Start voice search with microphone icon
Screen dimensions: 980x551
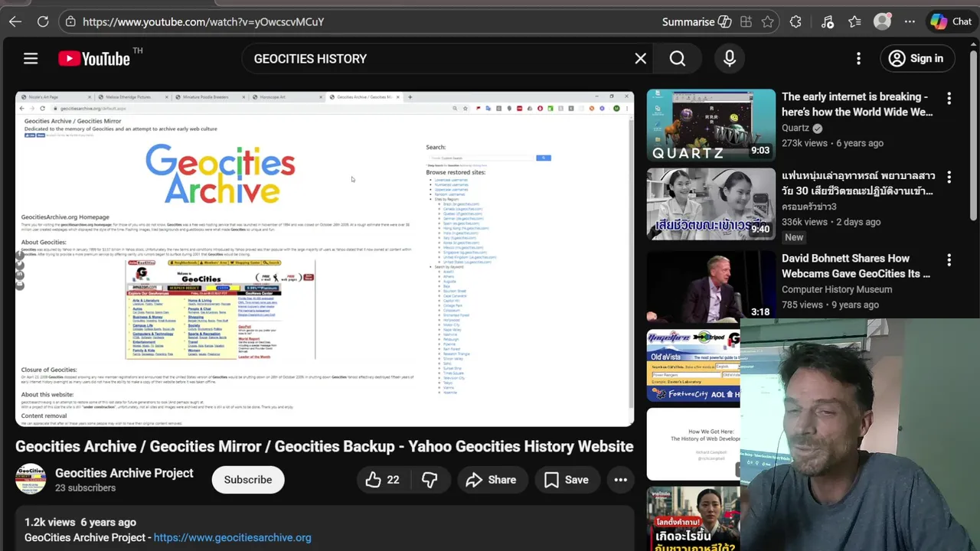[x=730, y=58]
